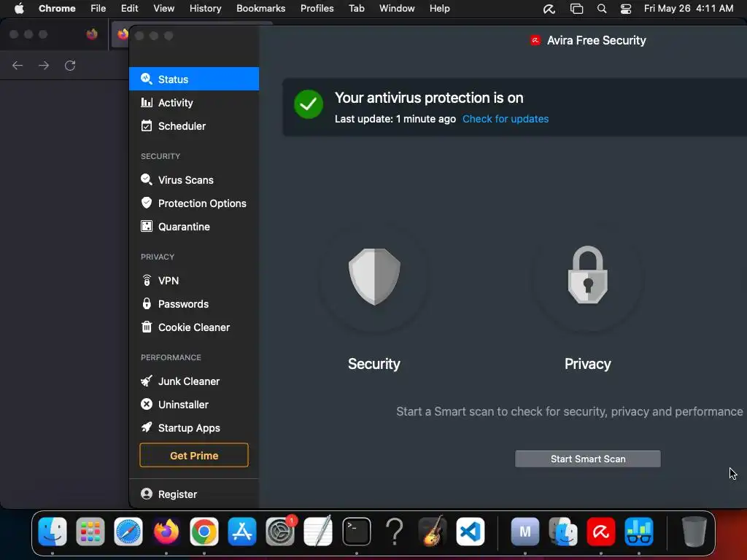Click the large Security shield graphic
The height and width of the screenshot is (560, 747).
tap(374, 276)
